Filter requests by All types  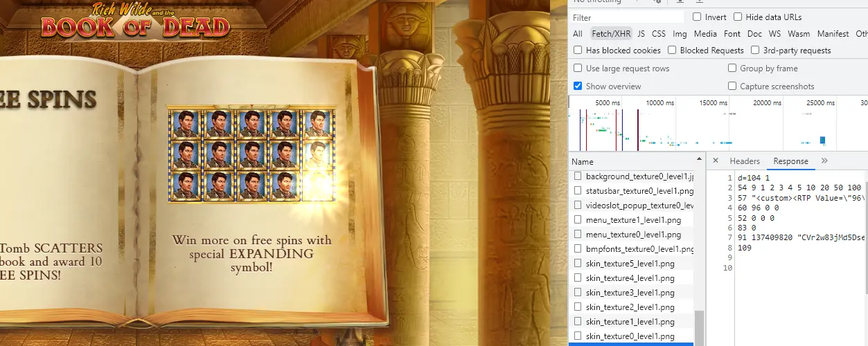[578, 33]
